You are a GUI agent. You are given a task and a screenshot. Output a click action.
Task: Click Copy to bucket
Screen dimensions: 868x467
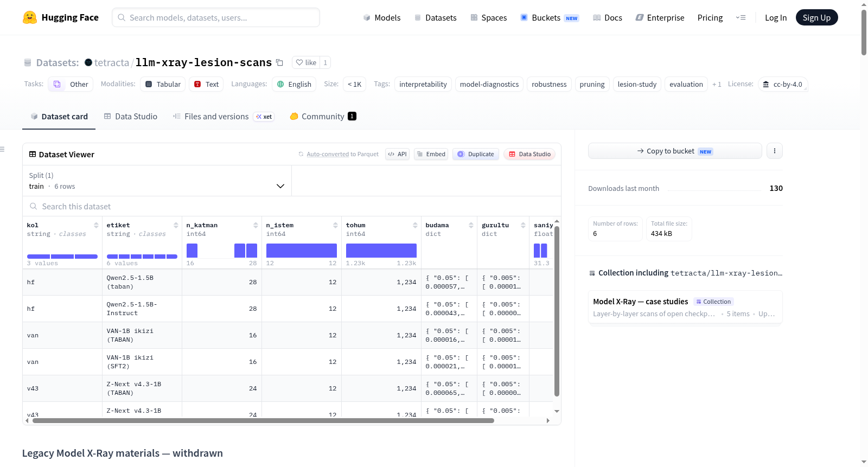pos(675,151)
